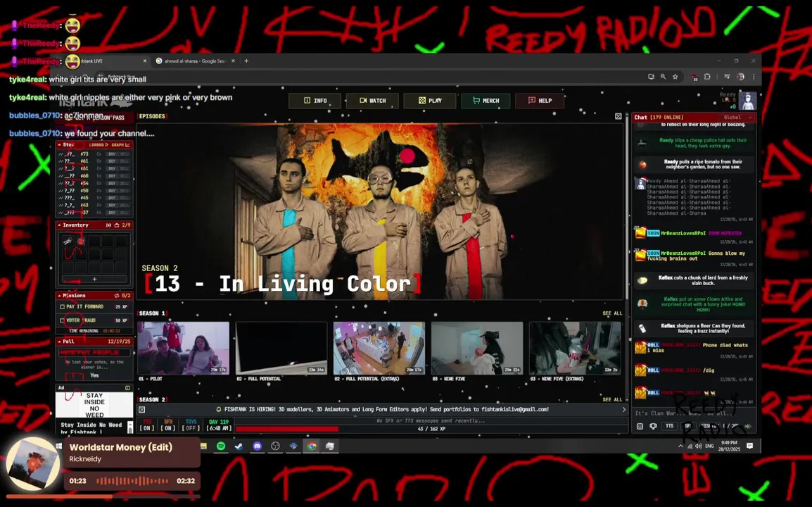Open episode 02 - FULL POTENTIAL (EXTRAS)
Screen dimensions: 812x507
click(379, 348)
